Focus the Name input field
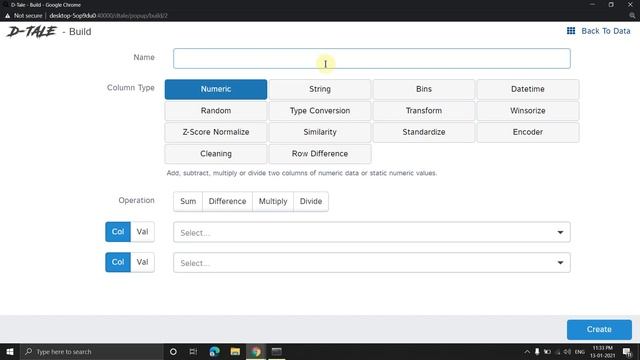Viewport: 640px width, 360px height. pyautogui.click(x=371, y=58)
